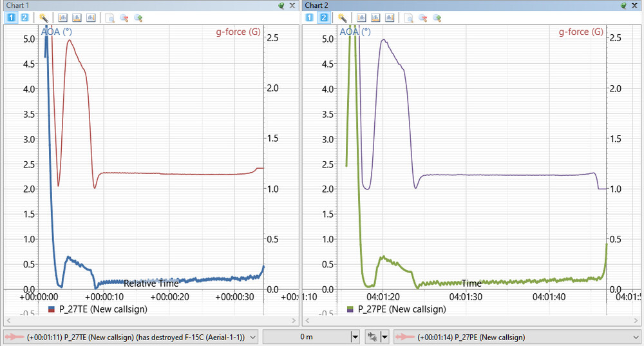Close the Chart 1 panel
This screenshot has height=346, width=644.
click(292, 5)
